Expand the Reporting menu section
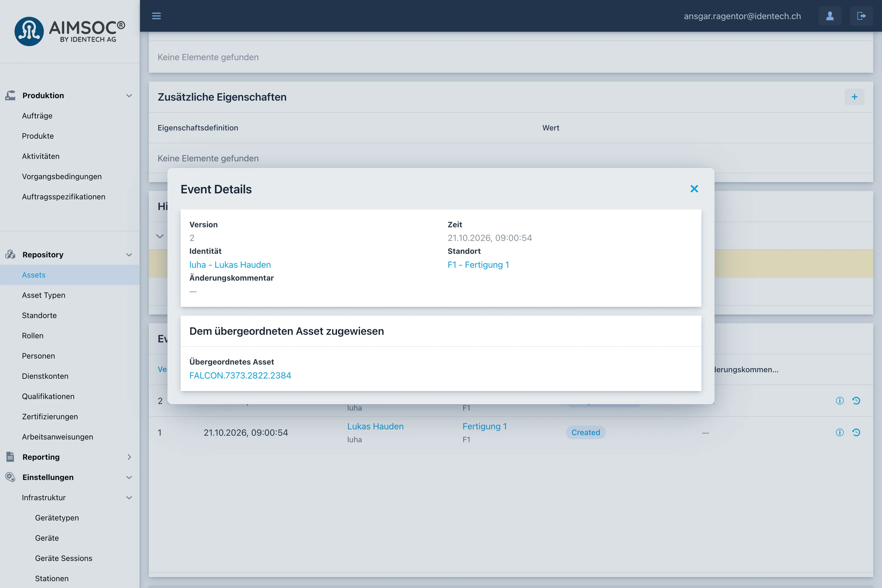 [129, 457]
